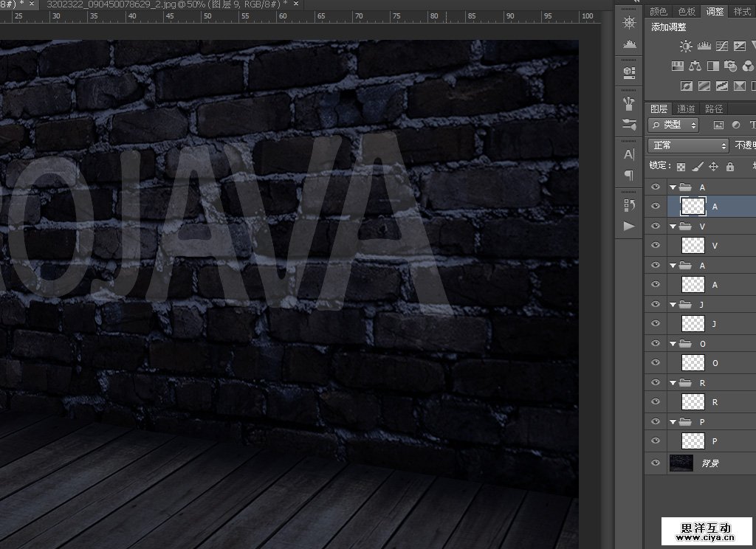The image size is (756, 549).
Task: Open the Paragraph panel icon
Action: 629,175
